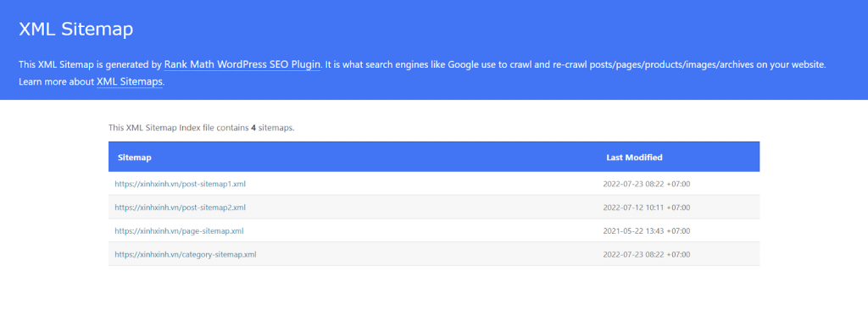Open the post-sitemap1.xml sitemap link

point(180,185)
